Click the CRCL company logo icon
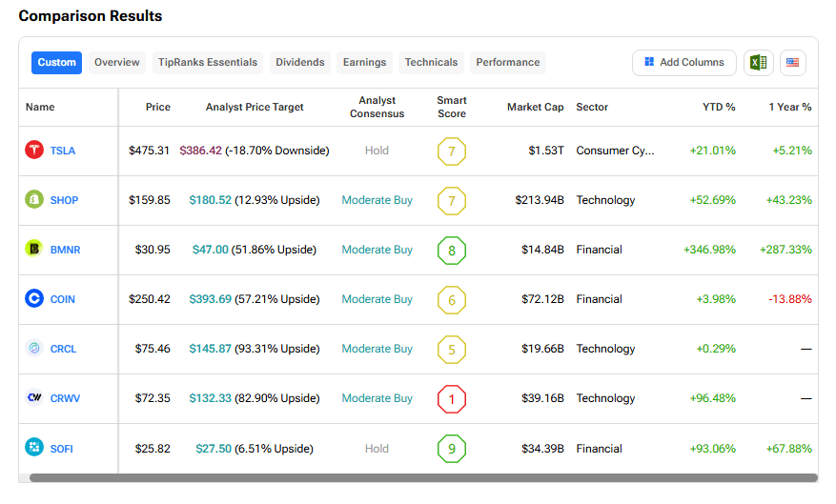836x504 pixels. tap(34, 348)
